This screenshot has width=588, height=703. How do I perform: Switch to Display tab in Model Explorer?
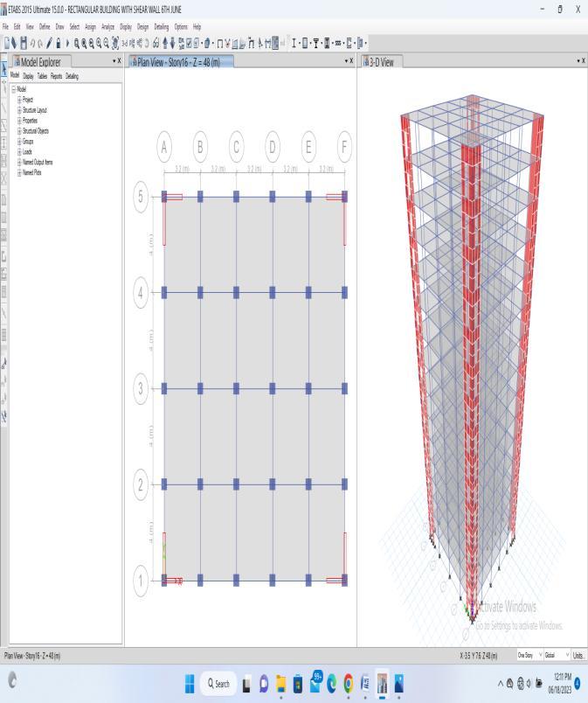[x=28, y=76]
